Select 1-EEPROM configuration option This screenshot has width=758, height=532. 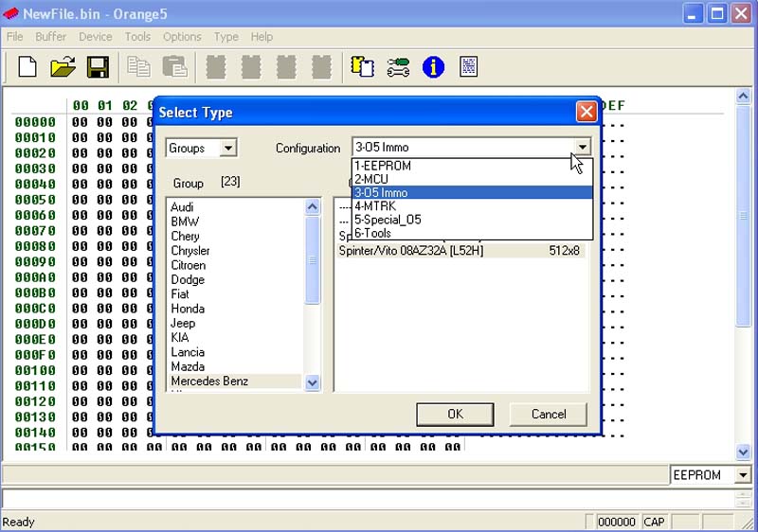[x=472, y=166]
